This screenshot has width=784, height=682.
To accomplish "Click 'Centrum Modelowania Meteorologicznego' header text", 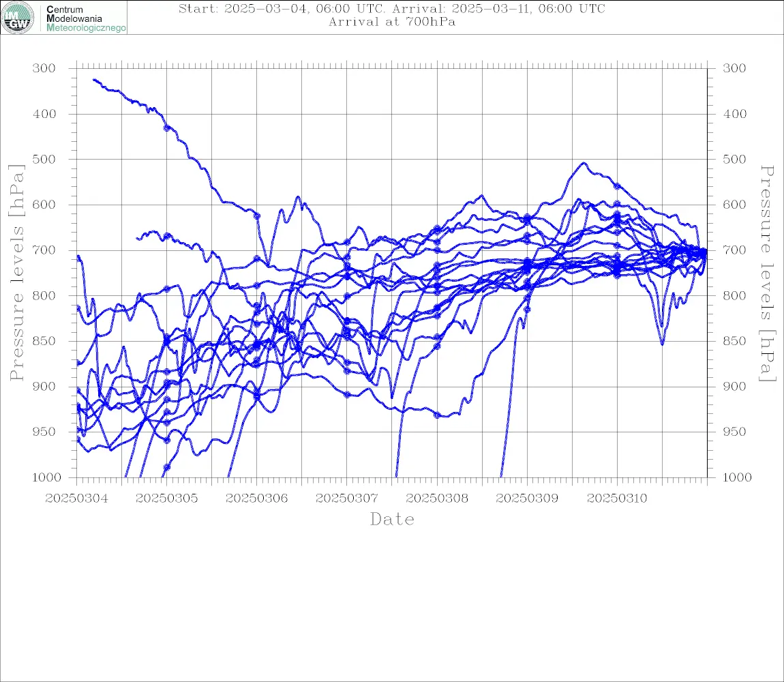I will (85, 18).
